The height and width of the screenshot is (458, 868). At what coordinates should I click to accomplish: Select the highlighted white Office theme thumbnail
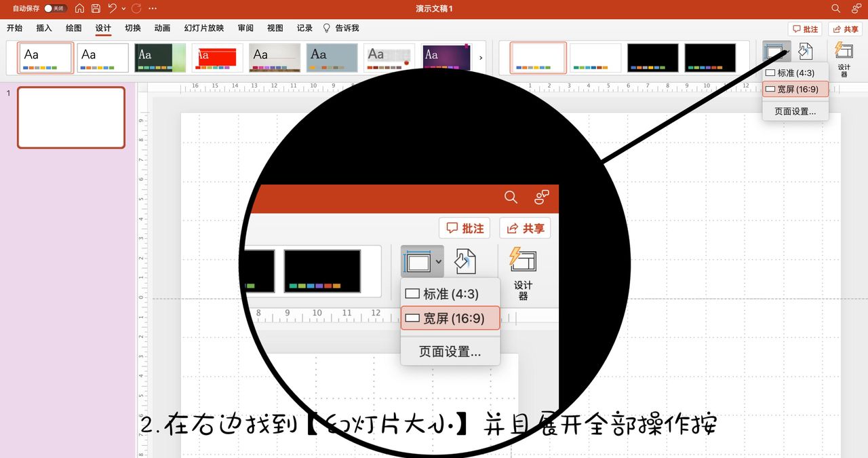click(45, 58)
